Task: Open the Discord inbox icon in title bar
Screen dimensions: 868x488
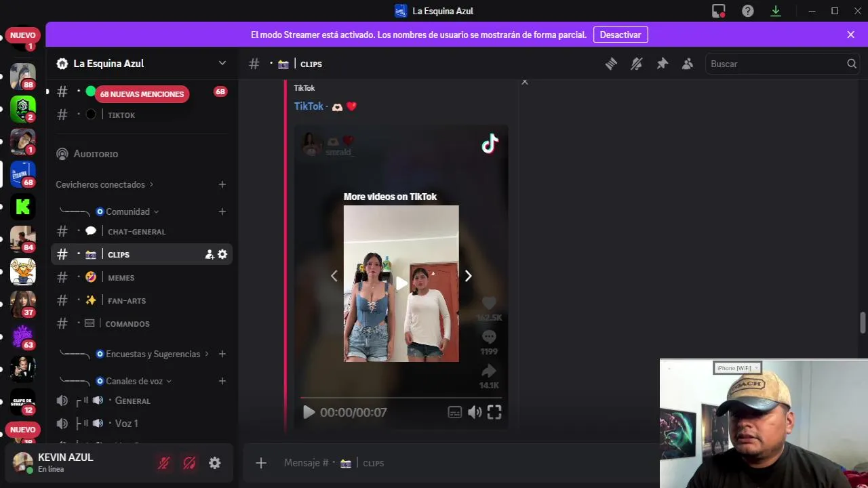Action: coord(719,11)
